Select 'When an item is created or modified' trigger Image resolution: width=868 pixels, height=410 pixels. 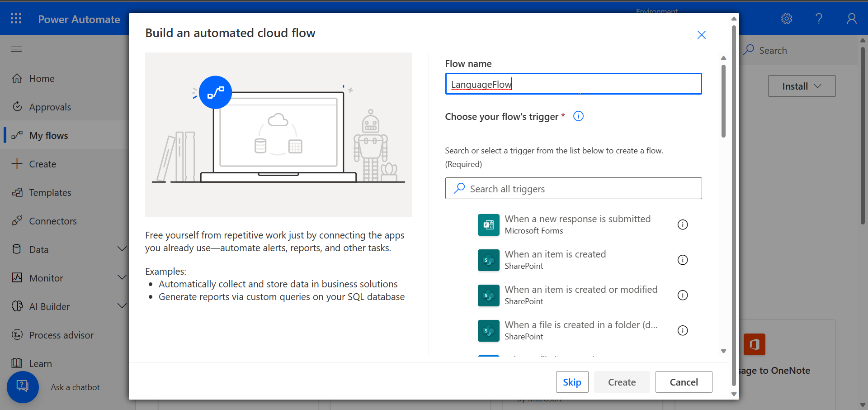[x=581, y=295]
